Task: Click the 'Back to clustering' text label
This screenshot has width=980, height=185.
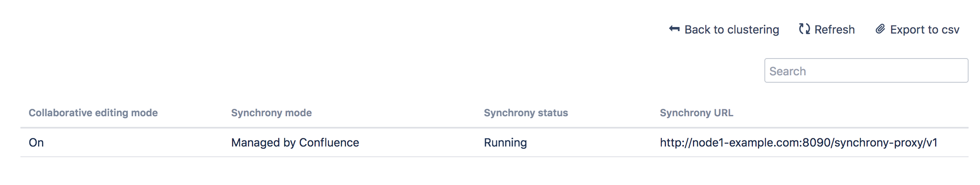Action: click(732, 29)
